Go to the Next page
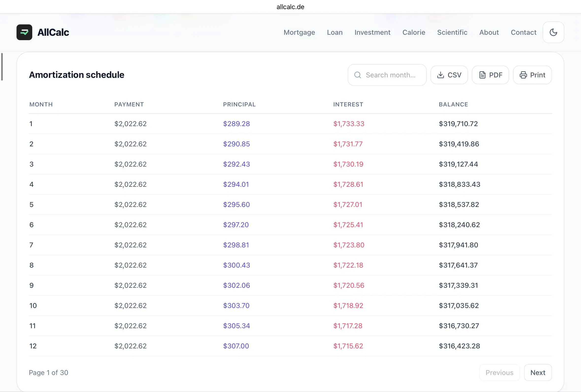This screenshot has width=581, height=392. pos(538,373)
